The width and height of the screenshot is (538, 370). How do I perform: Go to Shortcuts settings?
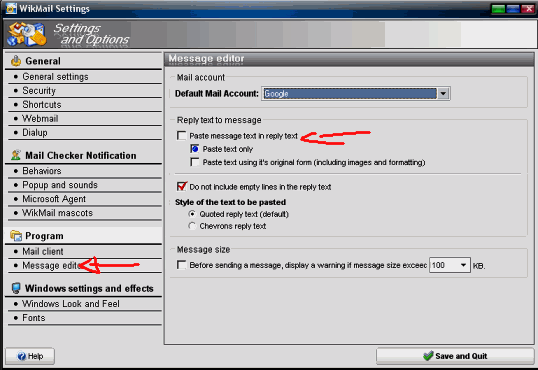click(x=42, y=104)
